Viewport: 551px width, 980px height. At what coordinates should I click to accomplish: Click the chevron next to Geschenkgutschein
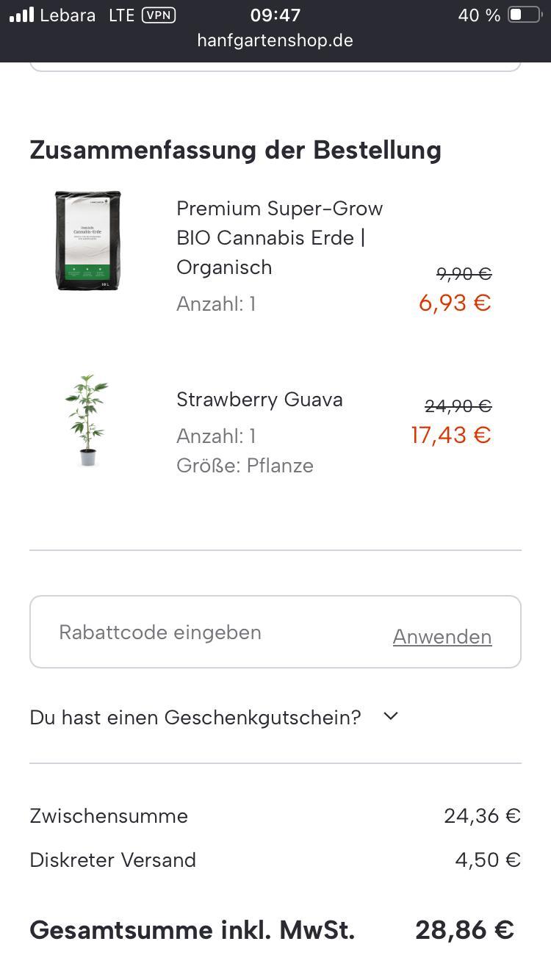pyautogui.click(x=391, y=716)
